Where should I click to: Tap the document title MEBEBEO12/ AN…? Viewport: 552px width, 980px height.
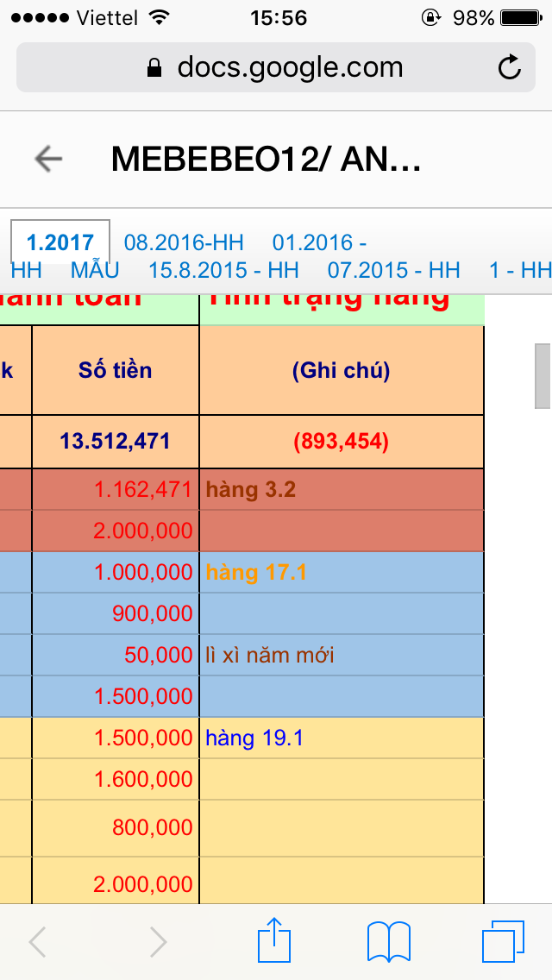[x=266, y=159]
